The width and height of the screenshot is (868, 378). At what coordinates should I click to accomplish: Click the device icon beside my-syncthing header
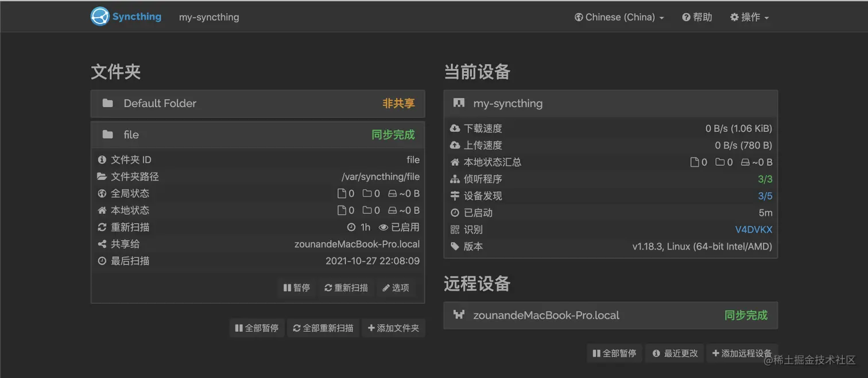[x=459, y=103]
